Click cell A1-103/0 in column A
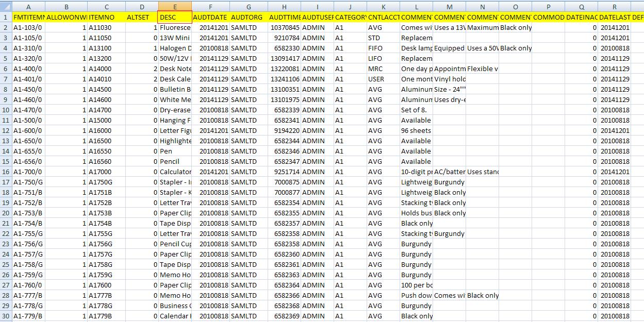The height and width of the screenshot is (322, 644). (x=28, y=27)
